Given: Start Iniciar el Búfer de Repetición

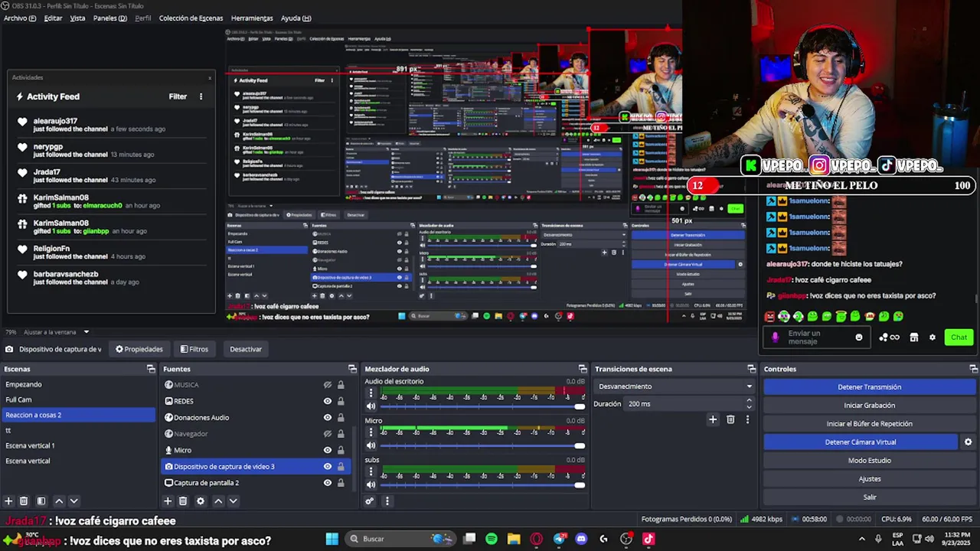Looking at the screenshot, I should pos(869,424).
